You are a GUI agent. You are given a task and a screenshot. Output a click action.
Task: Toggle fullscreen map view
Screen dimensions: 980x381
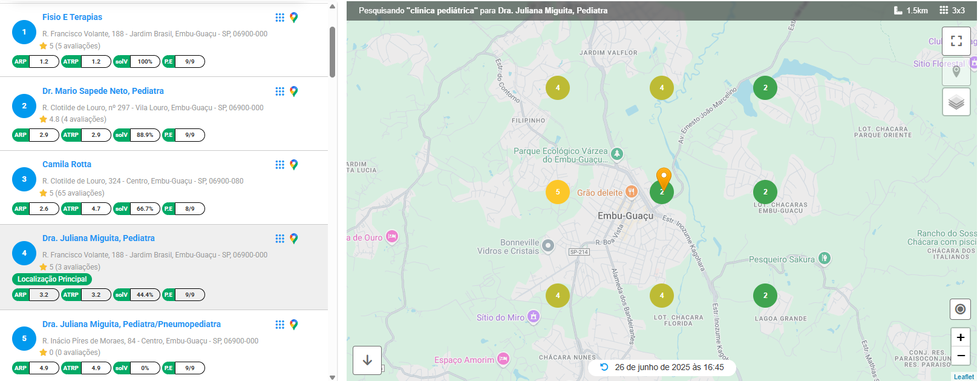click(x=956, y=41)
